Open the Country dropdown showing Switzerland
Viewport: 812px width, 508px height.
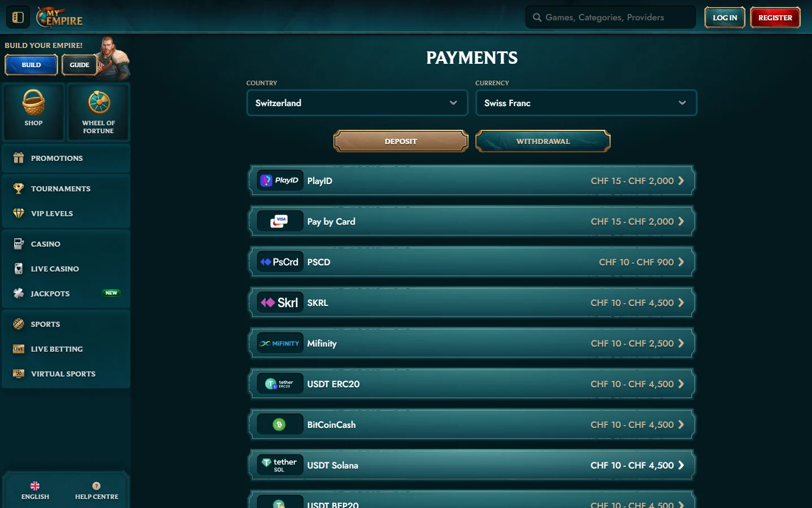click(x=358, y=103)
